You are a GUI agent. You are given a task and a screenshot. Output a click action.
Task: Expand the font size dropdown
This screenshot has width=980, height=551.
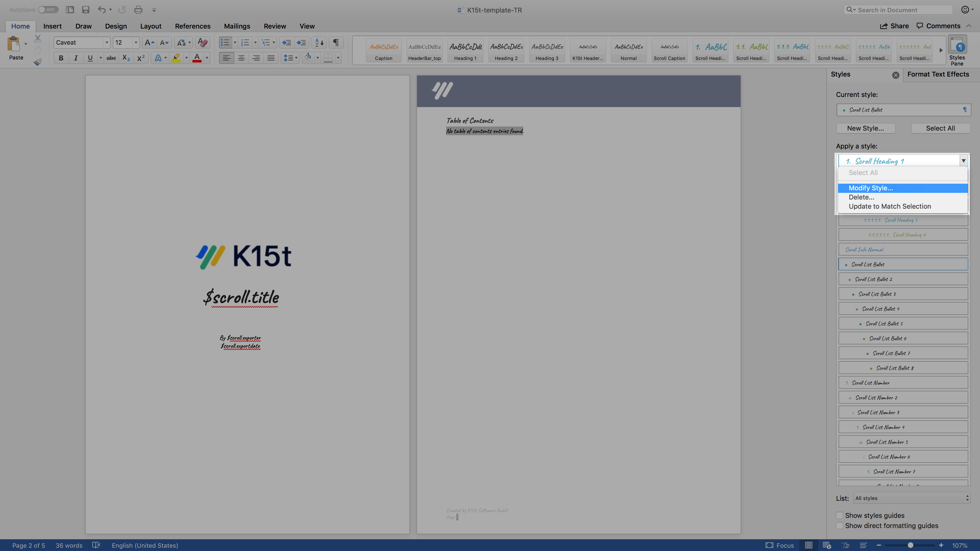click(136, 43)
